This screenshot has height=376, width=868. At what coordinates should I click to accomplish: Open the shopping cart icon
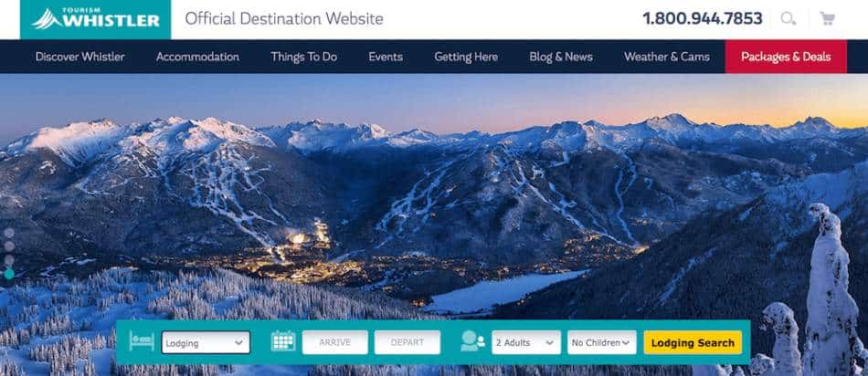827,19
